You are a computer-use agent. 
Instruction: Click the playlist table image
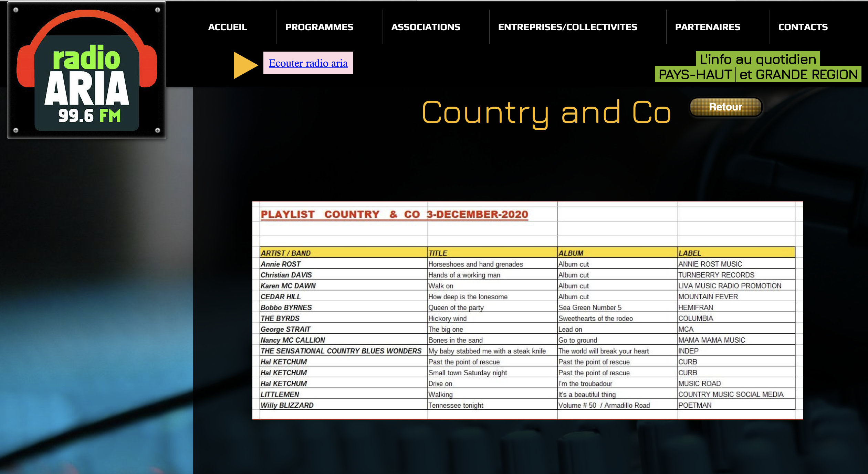(527, 310)
